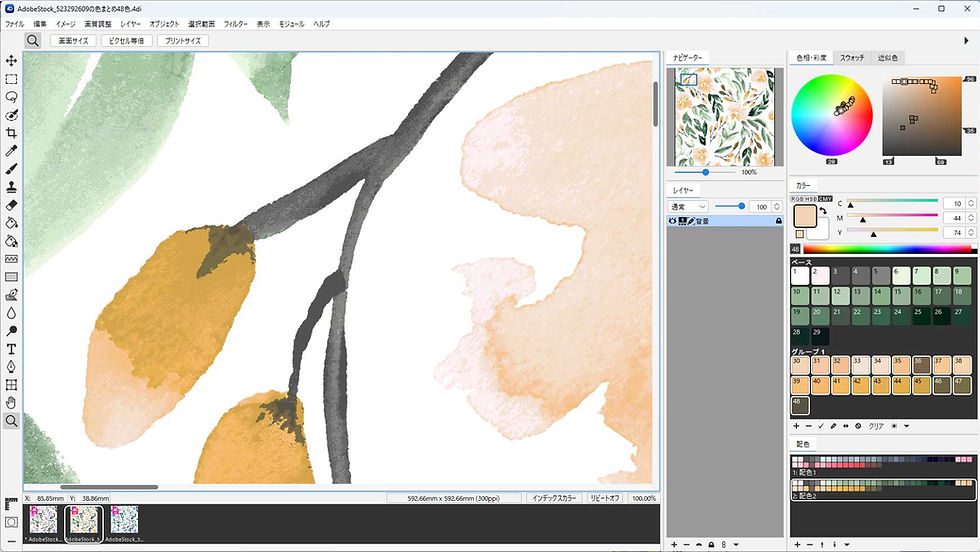Select the Move tool

pyautogui.click(x=11, y=60)
